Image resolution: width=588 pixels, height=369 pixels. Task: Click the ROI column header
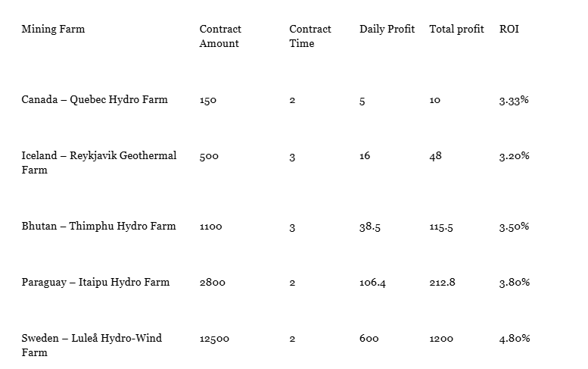[509, 30]
